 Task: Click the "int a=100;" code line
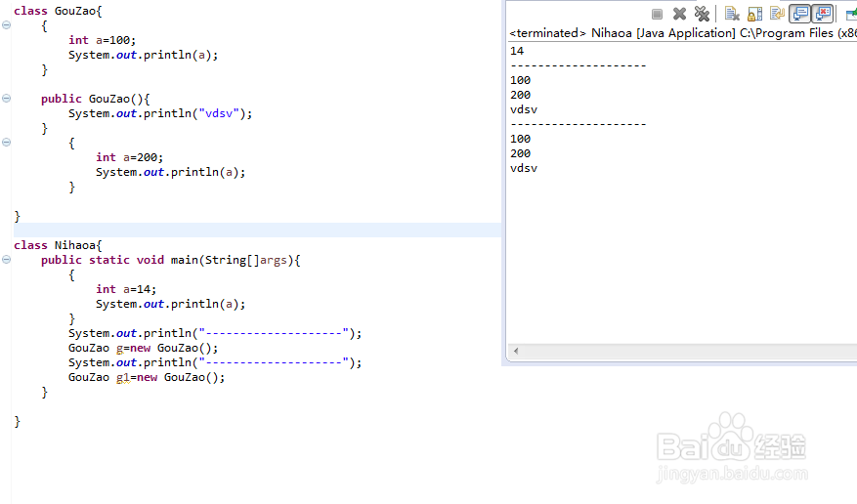coord(102,40)
